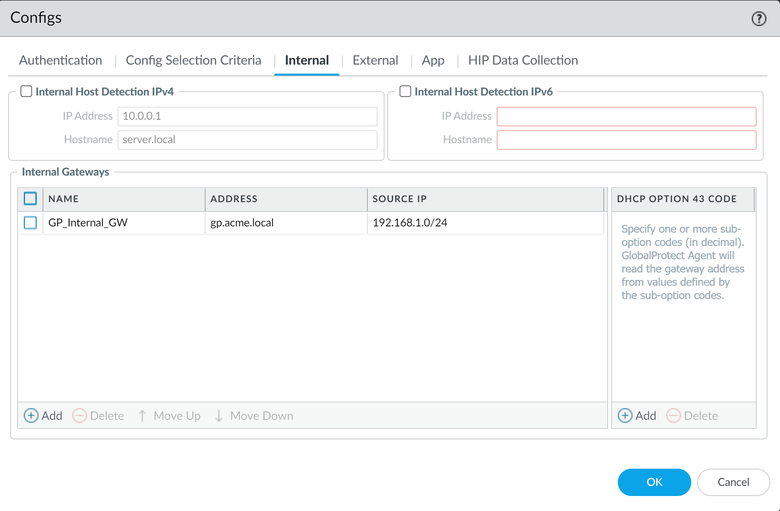Add a new internal gateway entry
This screenshot has height=511, width=780.
click(x=43, y=415)
